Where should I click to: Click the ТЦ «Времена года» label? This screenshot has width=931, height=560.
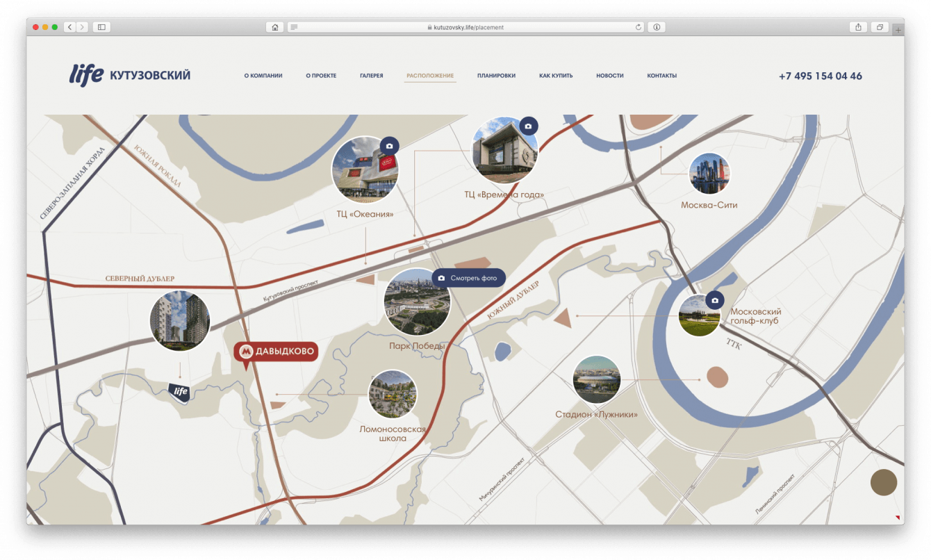pos(504,195)
